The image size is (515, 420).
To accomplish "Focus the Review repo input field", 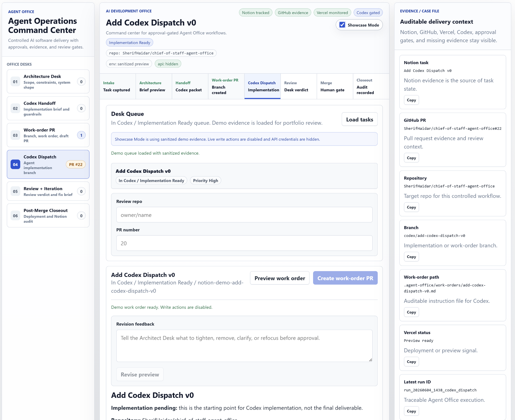I will tap(244, 215).
